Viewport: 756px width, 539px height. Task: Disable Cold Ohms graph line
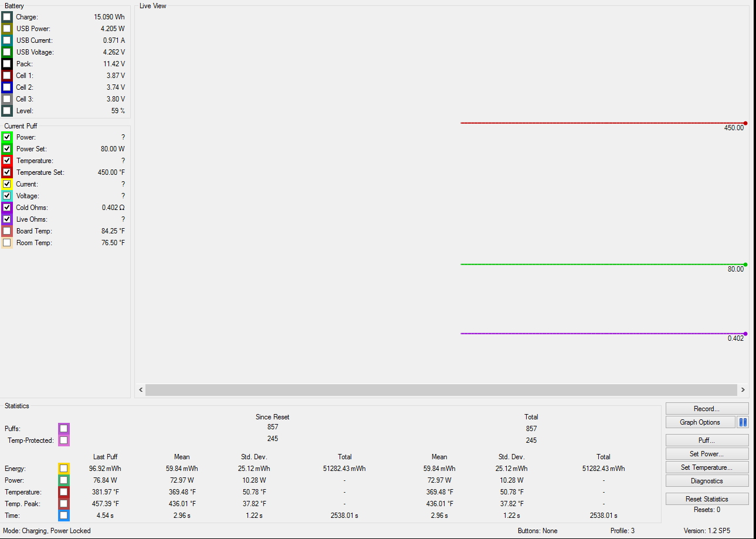(x=7, y=208)
